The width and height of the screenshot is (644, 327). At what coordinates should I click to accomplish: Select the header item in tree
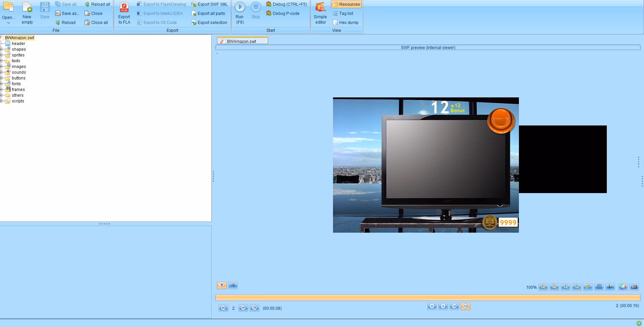point(18,44)
